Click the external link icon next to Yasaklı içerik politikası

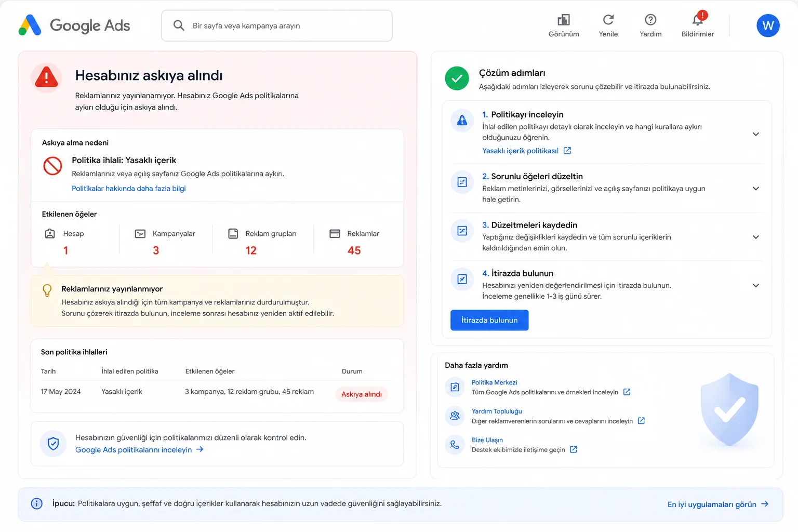tap(567, 151)
